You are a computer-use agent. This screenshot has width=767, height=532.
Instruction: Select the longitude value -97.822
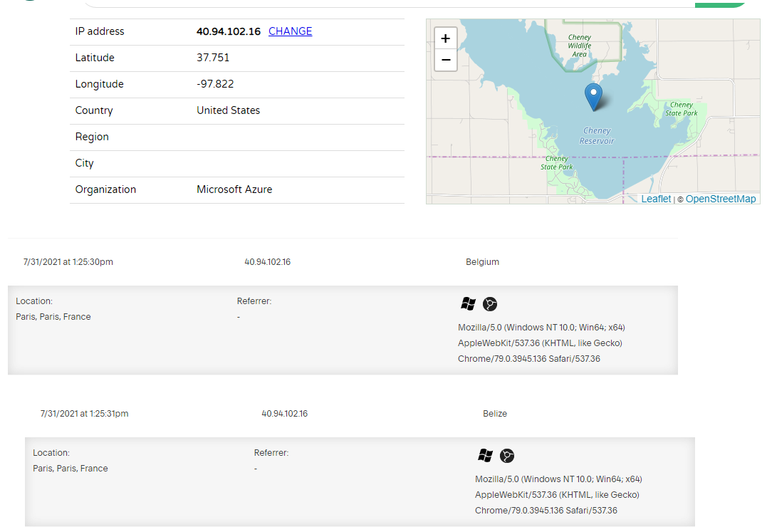(x=215, y=84)
